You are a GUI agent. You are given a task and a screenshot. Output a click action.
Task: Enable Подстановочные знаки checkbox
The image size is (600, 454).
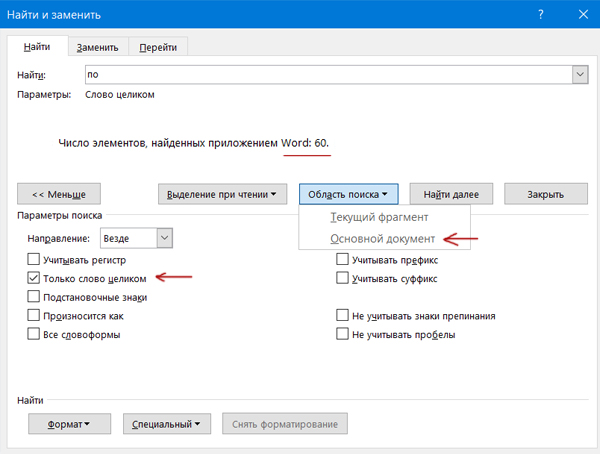tap(35, 297)
